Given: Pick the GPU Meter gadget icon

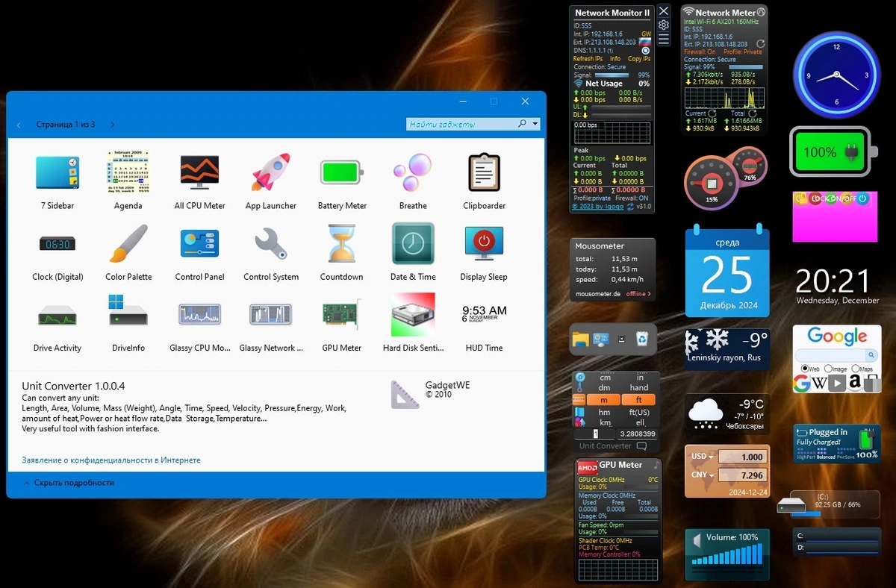Looking at the screenshot, I should click(341, 315).
